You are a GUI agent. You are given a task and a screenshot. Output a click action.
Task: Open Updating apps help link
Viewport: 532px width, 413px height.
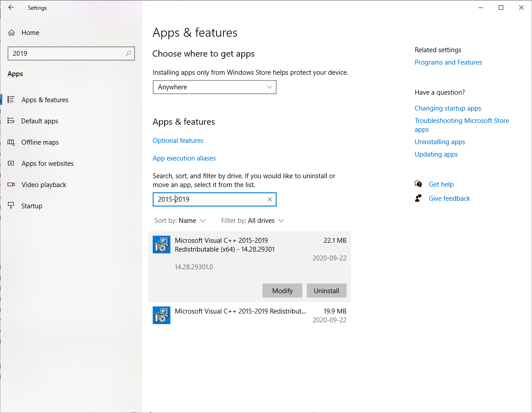pos(436,154)
